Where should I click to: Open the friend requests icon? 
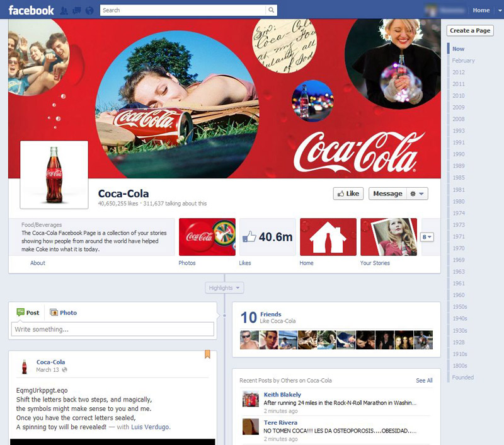point(64,11)
